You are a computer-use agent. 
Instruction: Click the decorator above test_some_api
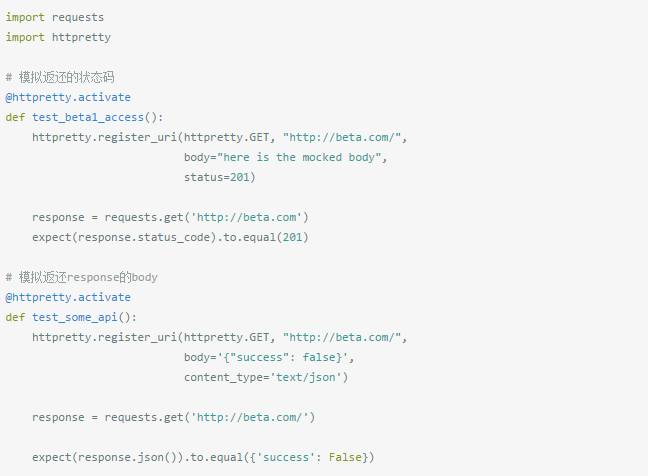(x=68, y=297)
